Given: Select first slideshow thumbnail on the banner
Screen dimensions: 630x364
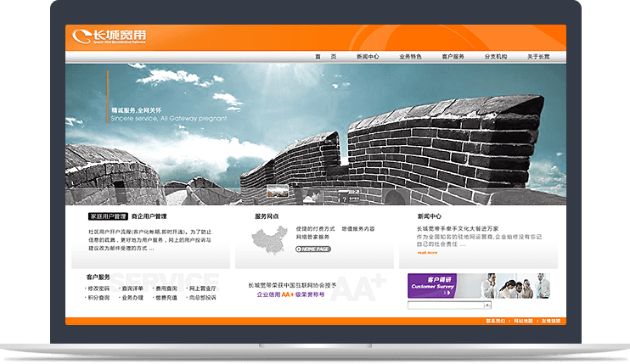Looking at the screenshot, I should (x=276, y=192).
